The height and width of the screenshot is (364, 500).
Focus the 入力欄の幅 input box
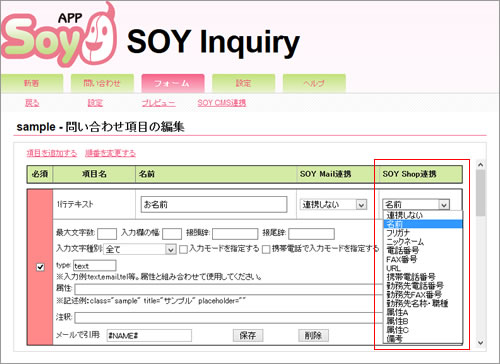coord(172,234)
